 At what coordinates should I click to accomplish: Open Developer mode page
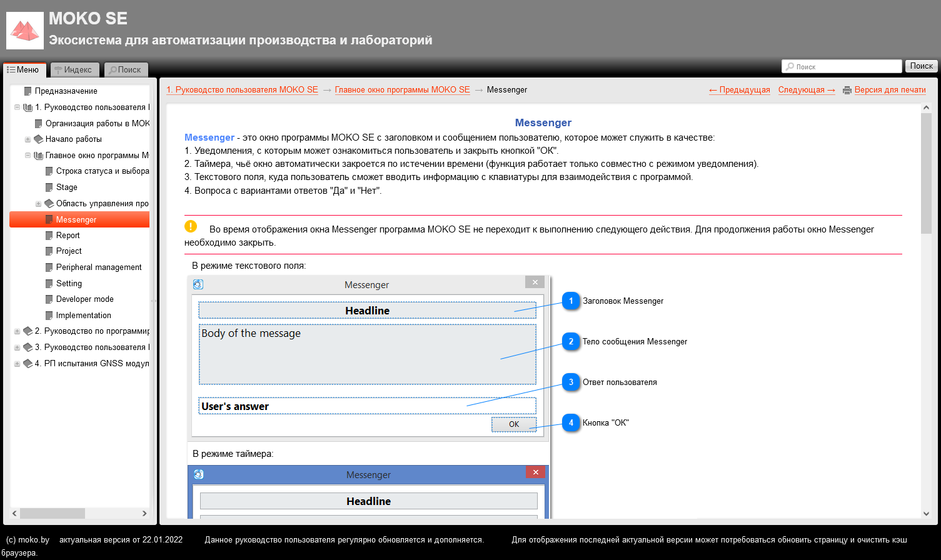click(85, 299)
